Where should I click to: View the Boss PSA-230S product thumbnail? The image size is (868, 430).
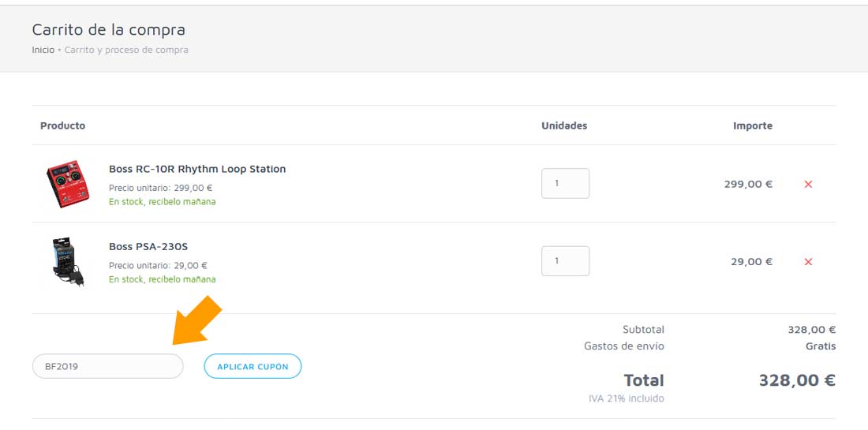click(68, 262)
